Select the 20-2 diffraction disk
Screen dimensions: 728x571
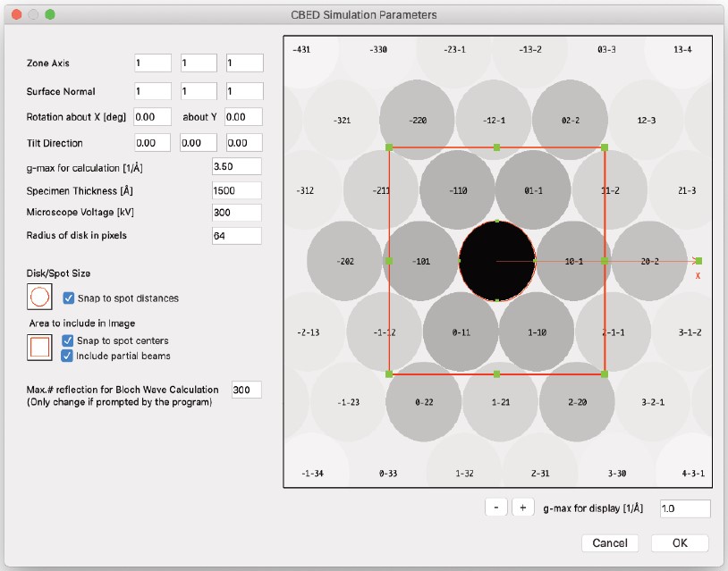point(649,260)
